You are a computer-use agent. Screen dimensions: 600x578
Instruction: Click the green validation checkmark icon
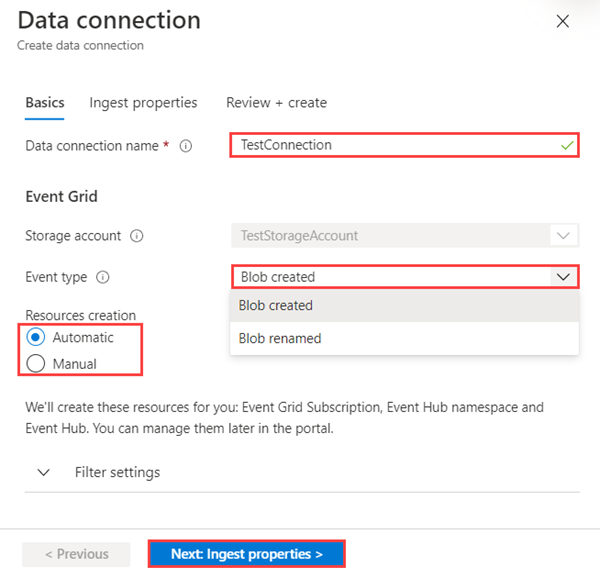pos(567,145)
